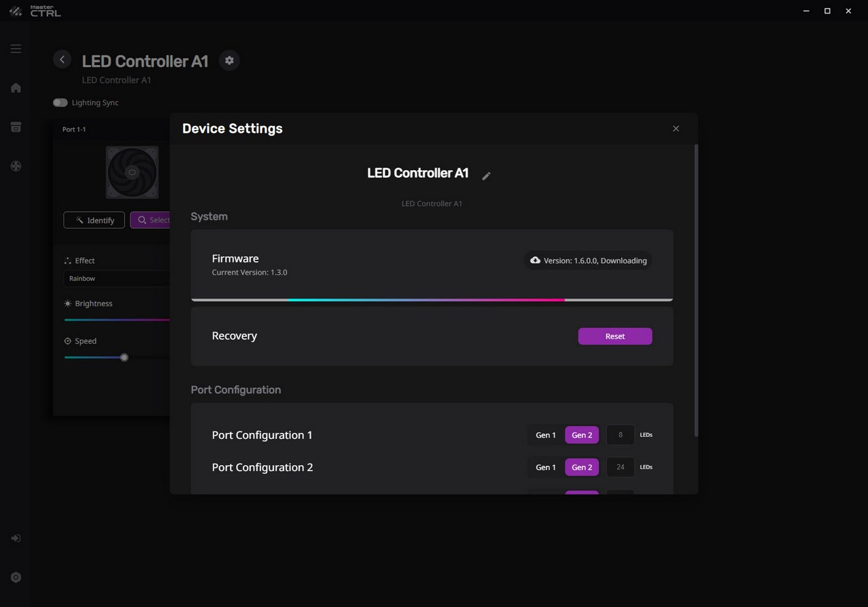Open the devices archive sidebar icon
868x607 pixels.
pyautogui.click(x=16, y=127)
